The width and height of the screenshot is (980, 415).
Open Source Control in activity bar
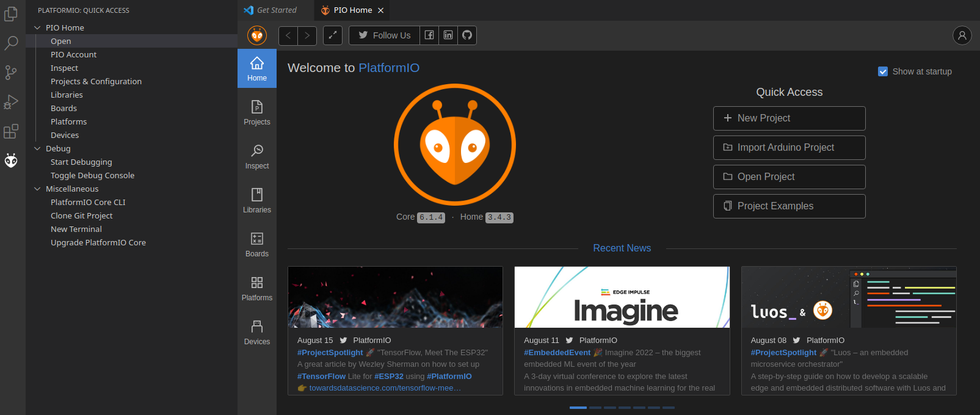(11, 73)
